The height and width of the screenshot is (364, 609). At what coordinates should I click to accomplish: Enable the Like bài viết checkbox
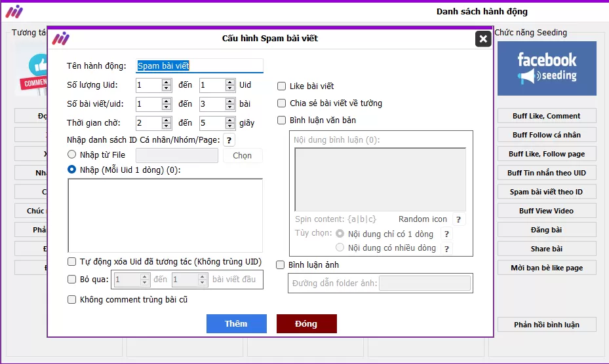coord(282,86)
